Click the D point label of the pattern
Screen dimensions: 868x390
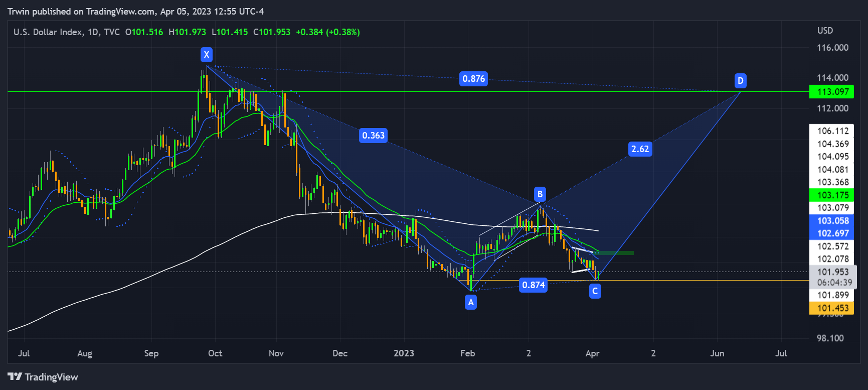(740, 81)
